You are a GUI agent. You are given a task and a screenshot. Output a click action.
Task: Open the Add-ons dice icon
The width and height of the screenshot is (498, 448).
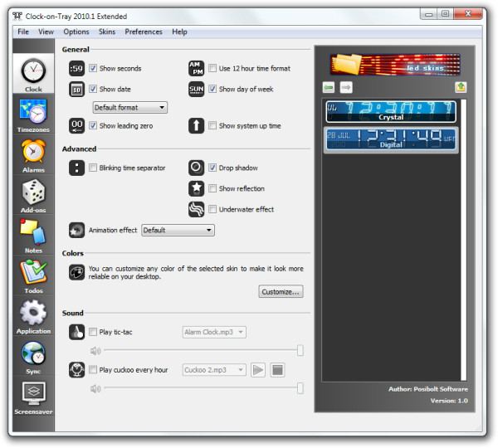[x=33, y=192]
